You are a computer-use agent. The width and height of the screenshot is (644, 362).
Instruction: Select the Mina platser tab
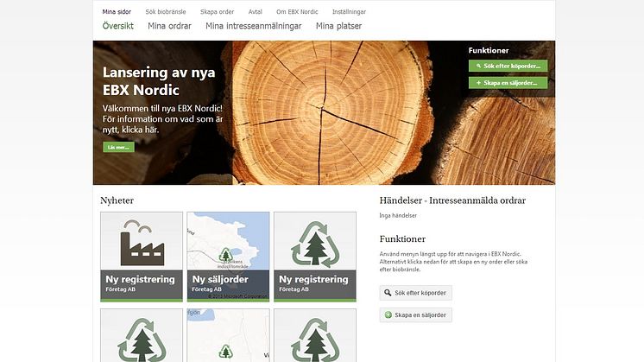coord(338,26)
